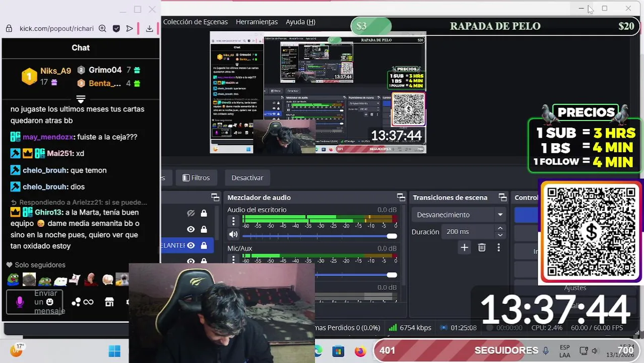The width and height of the screenshot is (644, 363).
Task: Toggle lock on the hidden first source row
Action: coord(204,213)
